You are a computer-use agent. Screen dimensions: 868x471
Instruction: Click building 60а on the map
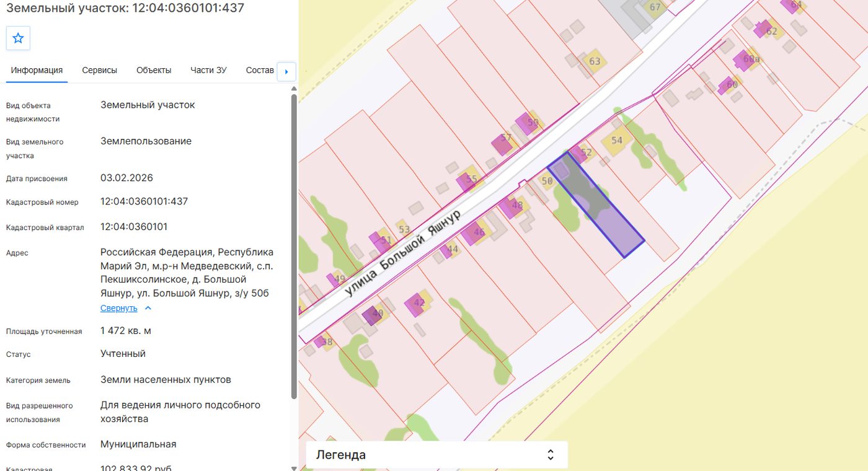coord(751,59)
